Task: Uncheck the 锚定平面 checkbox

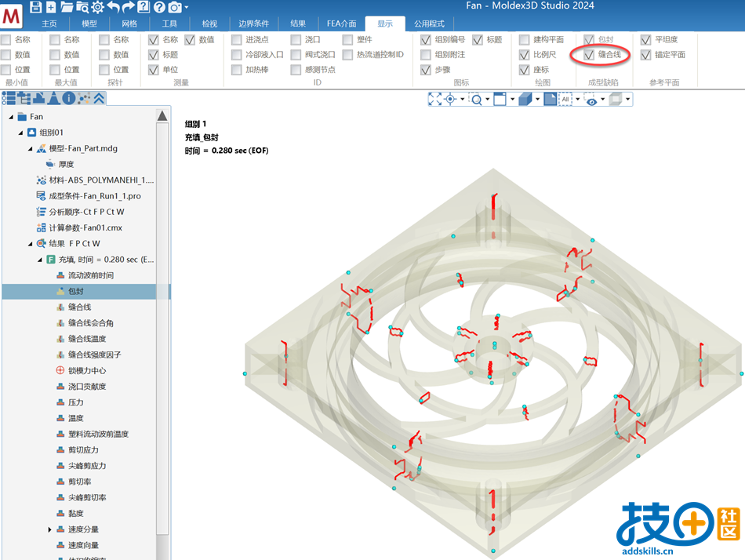Action: click(645, 55)
